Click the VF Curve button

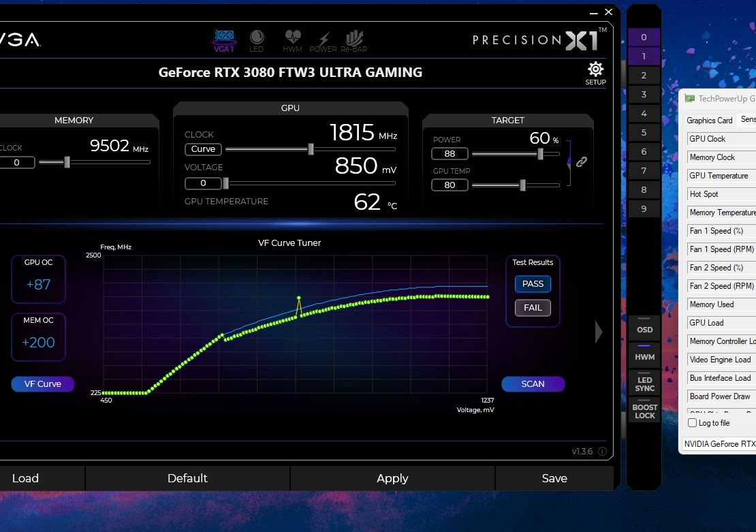point(42,384)
